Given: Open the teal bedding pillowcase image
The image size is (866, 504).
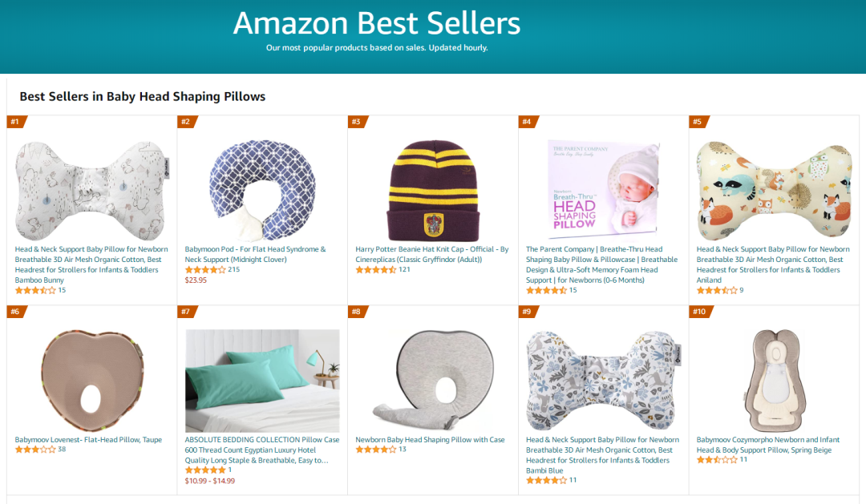Looking at the screenshot, I should (x=262, y=381).
